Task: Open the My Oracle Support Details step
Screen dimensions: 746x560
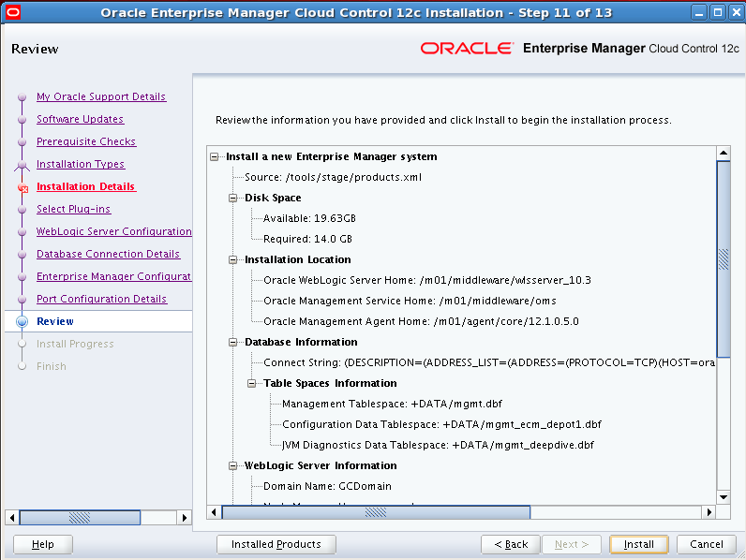Action: [101, 96]
